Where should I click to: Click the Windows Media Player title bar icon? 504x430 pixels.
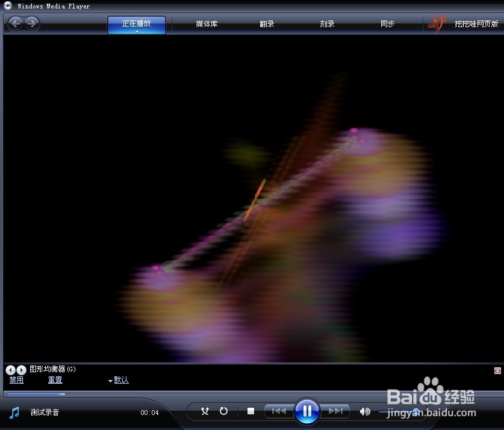click(8, 5)
